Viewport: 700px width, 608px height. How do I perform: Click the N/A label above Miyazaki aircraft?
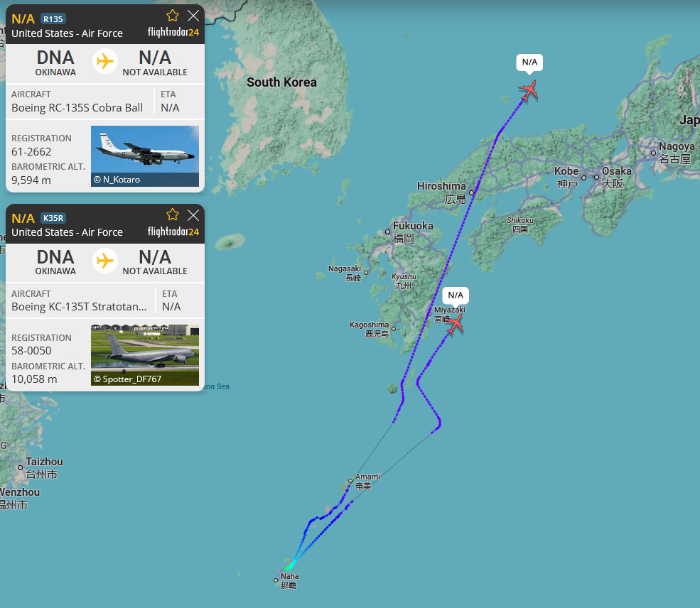click(x=456, y=295)
